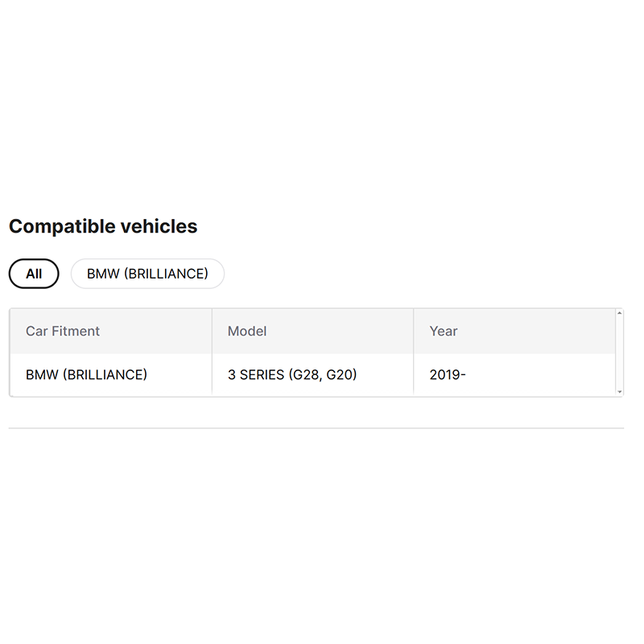Select the 2019- year cell

pos(448,374)
